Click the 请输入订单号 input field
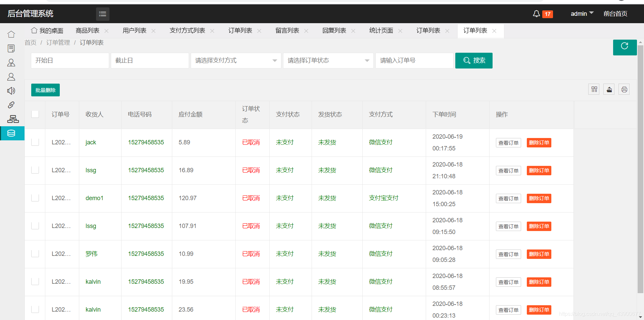The width and height of the screenshot is (644, 320). pos(414,60)
